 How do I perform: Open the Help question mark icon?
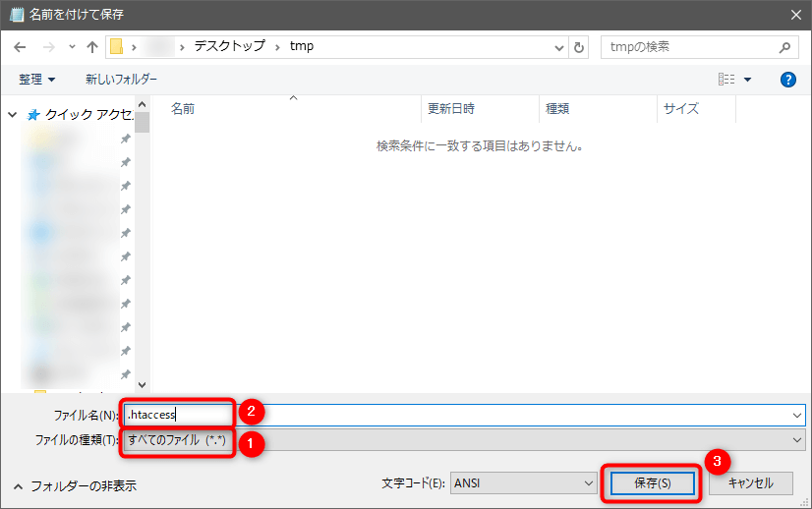787,80
